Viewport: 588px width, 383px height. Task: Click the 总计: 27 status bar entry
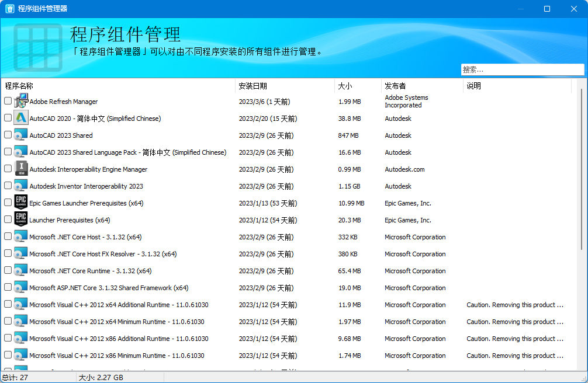pos(15,377)
